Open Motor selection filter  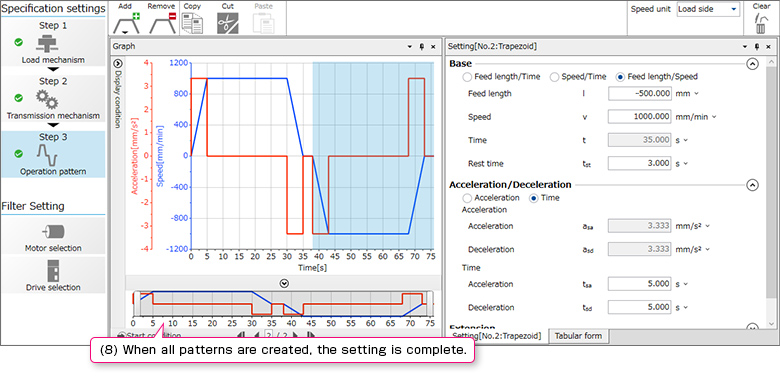tap(53, 236)
